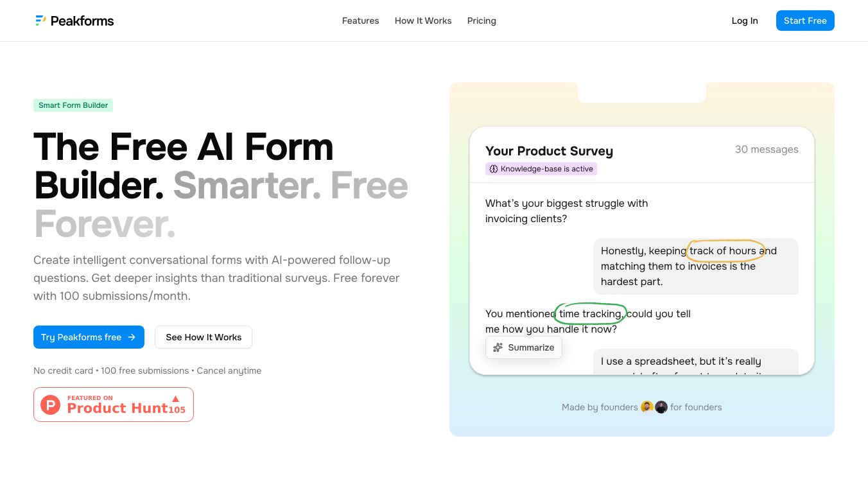Click the sparkle icon on Summarize button
The height and width of the screenshot is (488, 868).
click(x=498, y=347)
